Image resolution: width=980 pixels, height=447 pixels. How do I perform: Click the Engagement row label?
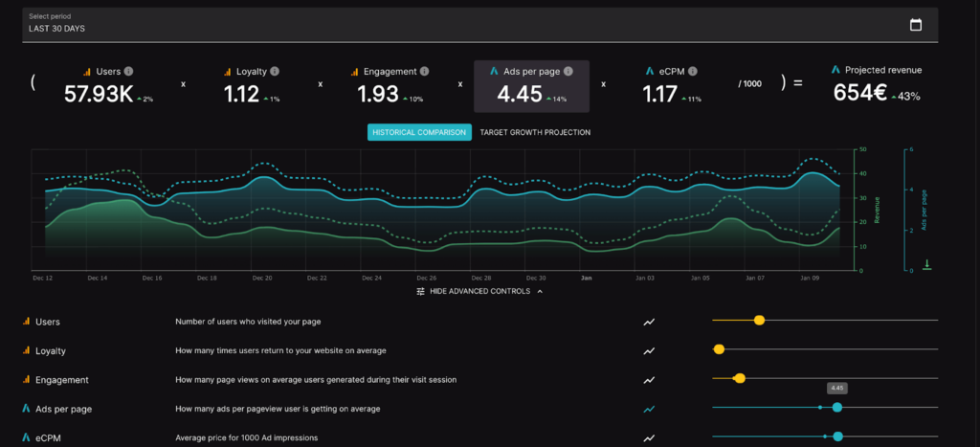click(61, 380)
